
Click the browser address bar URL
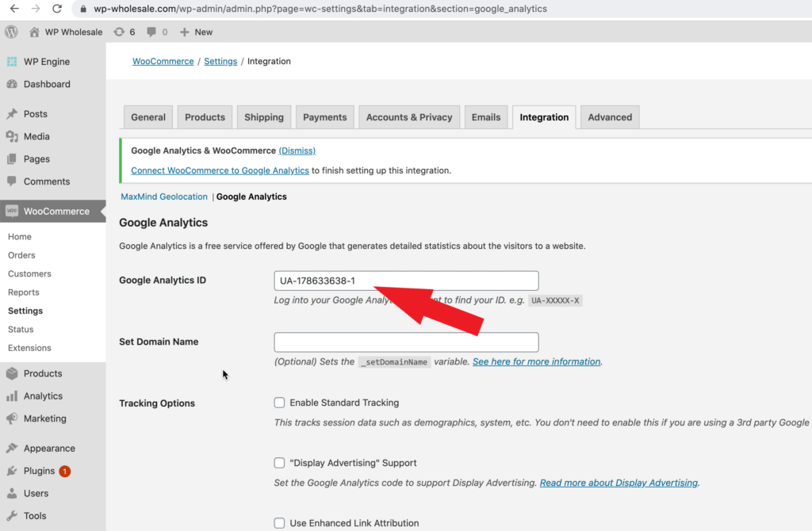click(x=320, y=9)
